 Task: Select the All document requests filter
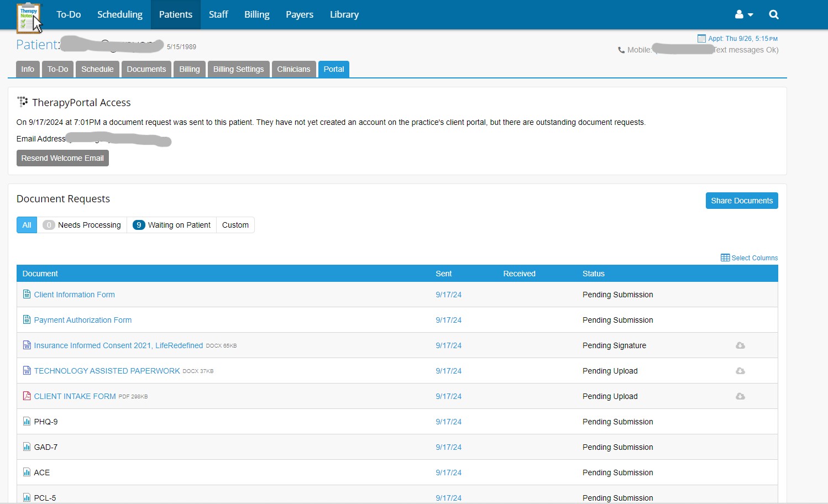(27, 225)
